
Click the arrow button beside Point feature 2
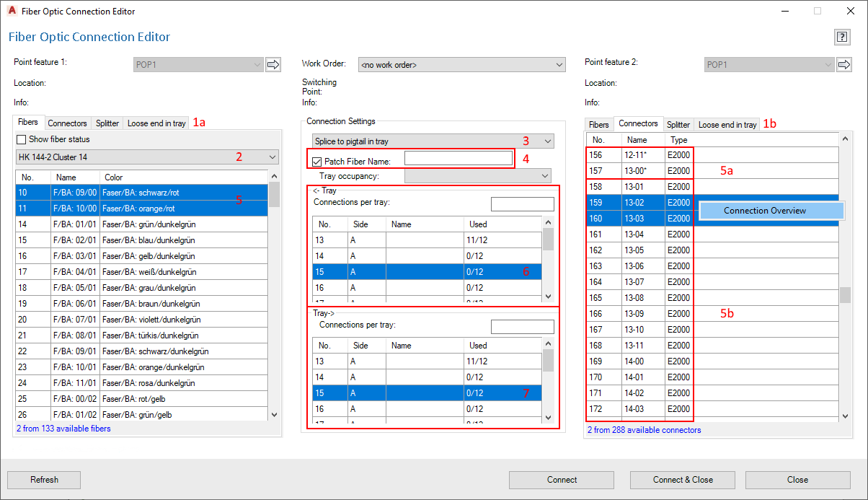click(844, 65)
